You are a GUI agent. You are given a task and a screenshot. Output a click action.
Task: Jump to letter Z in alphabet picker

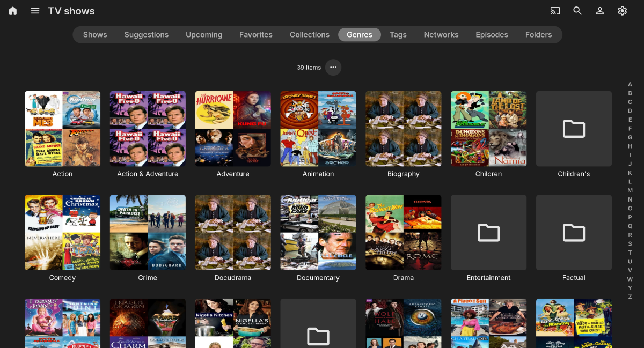coord(630,297)
